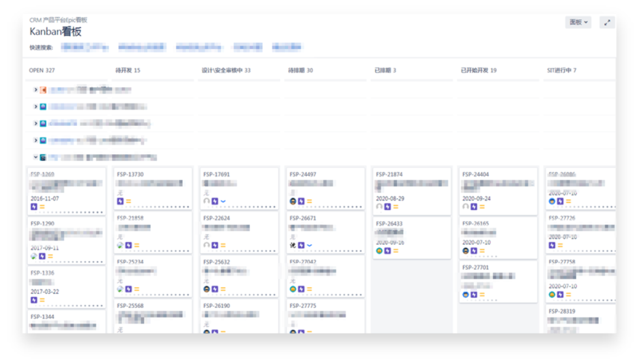Collapse the fifth expanded swimlane
Image resolution: width=639 pixels, height=364 pixels.
[35, 157]
